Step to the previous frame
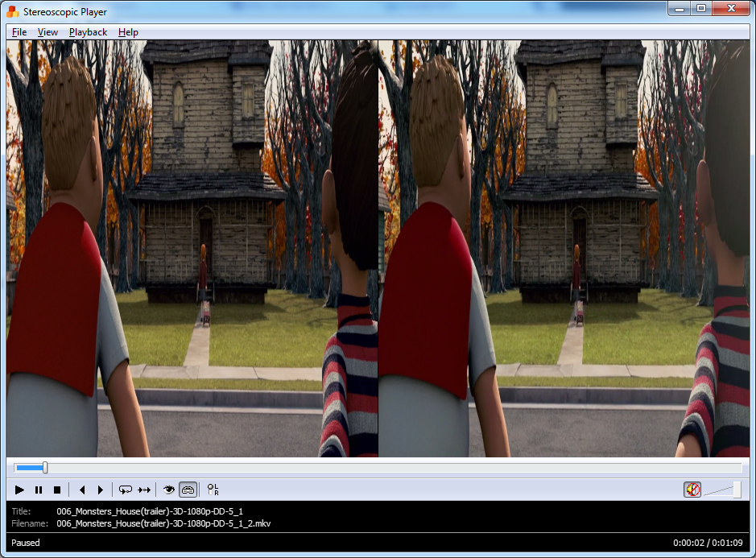The width and height of the screenshot is (756, 558). pyautogui.click(x=82, y=490)
